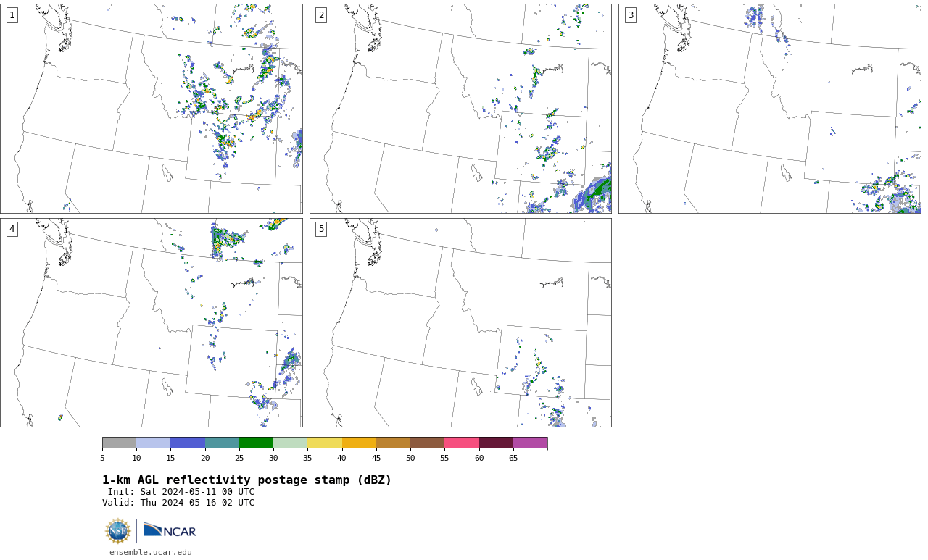Click the purple 65+ dBZ swatch
928x560 pixels.
coord(531,443)
